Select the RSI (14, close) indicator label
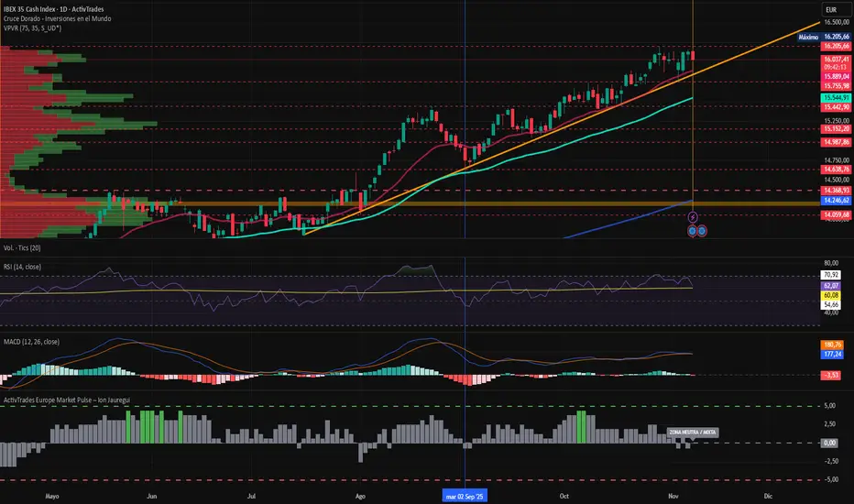 pyautogui.click(x=22, y=267)
